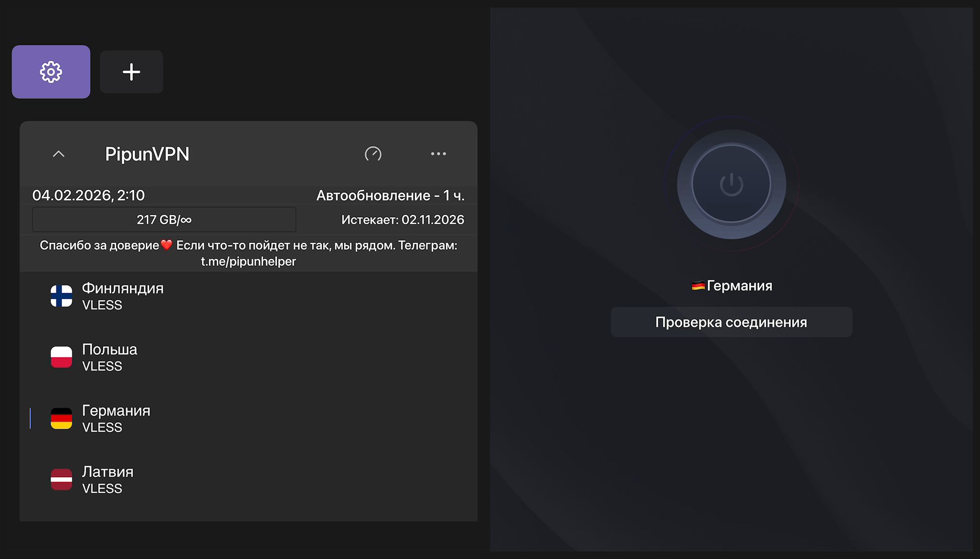Image resolution: width=980 pixels, height=559 pixels.
Task: Add a new subscription with the plus icon
Action: [131, 72]
